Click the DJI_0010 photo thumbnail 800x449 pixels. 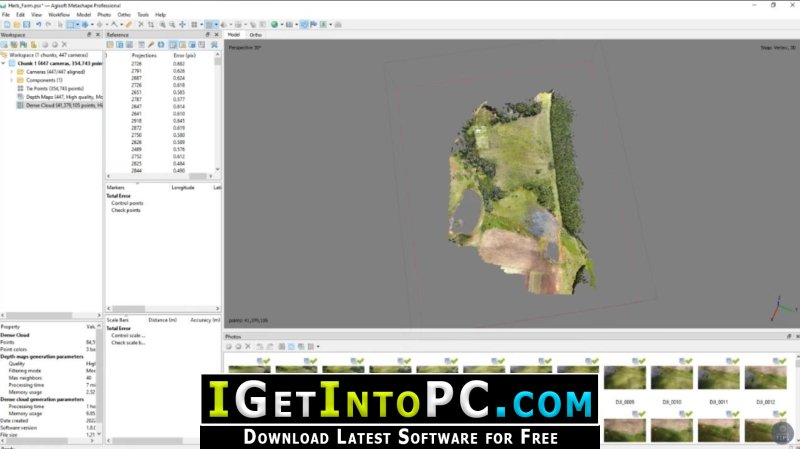[x=671, y=378]
